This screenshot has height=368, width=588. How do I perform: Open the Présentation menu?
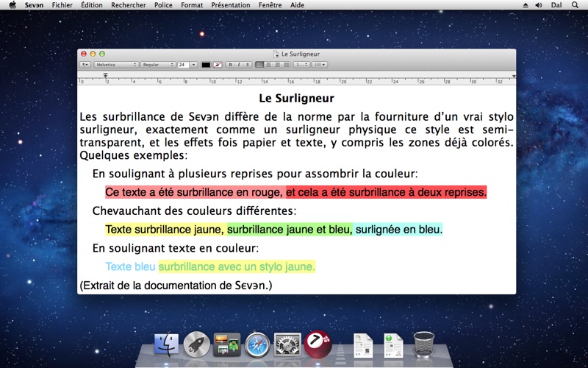pos(231,5)
